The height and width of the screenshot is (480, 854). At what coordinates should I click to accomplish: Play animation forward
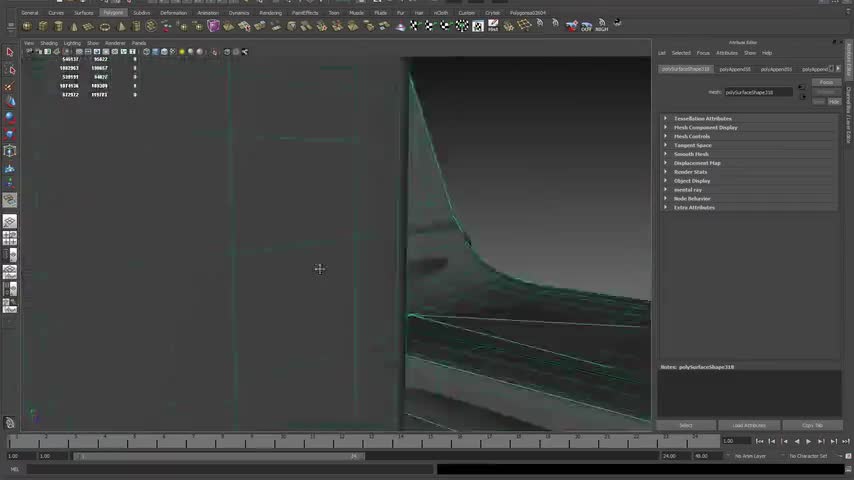click(x=809, y=441)
